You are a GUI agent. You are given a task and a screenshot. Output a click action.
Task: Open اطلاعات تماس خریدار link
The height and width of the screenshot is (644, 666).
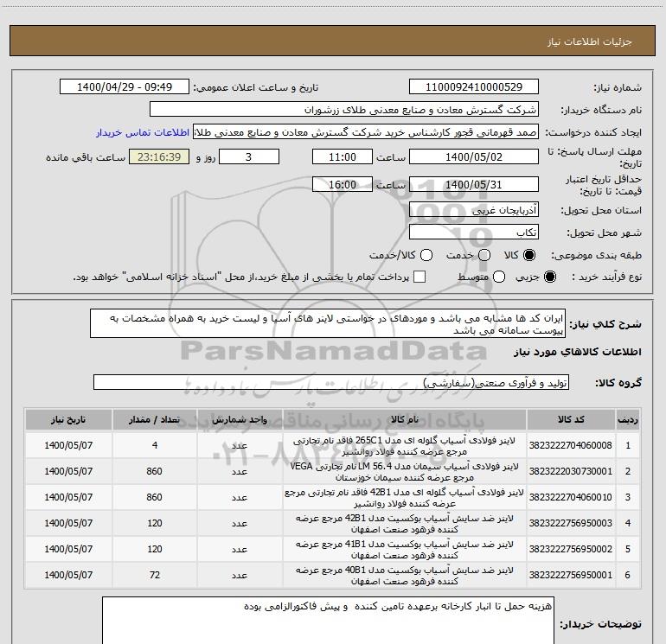pyautogui.click(x=143, y=132)
